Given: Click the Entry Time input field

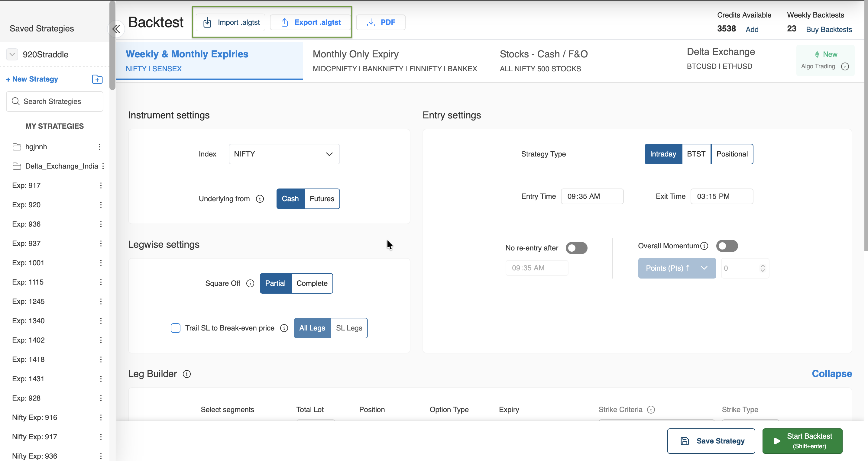Looking at the screenshot, I should coord(592,196).
